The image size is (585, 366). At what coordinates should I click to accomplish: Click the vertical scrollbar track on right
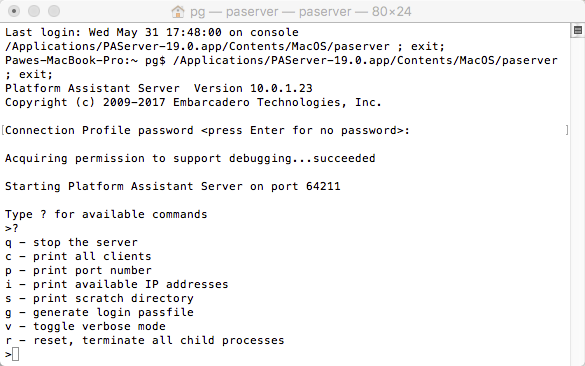coord(578,201)
